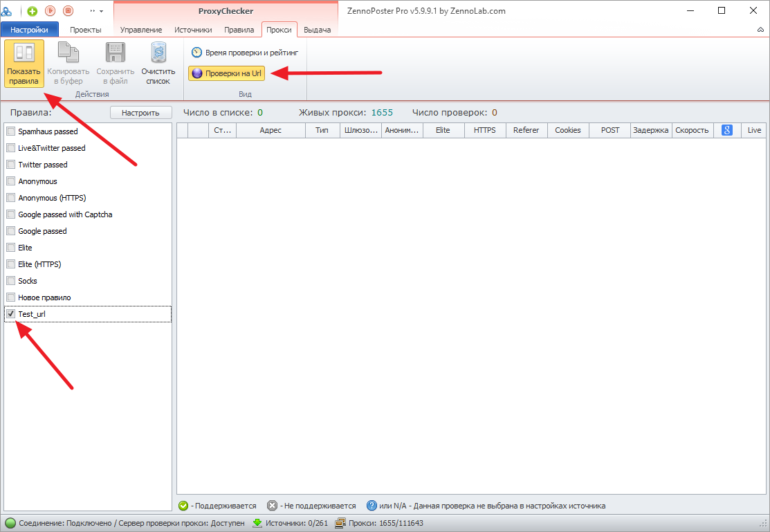Click Число в списке value
The image size is (770, 532).
pos(260,113)
